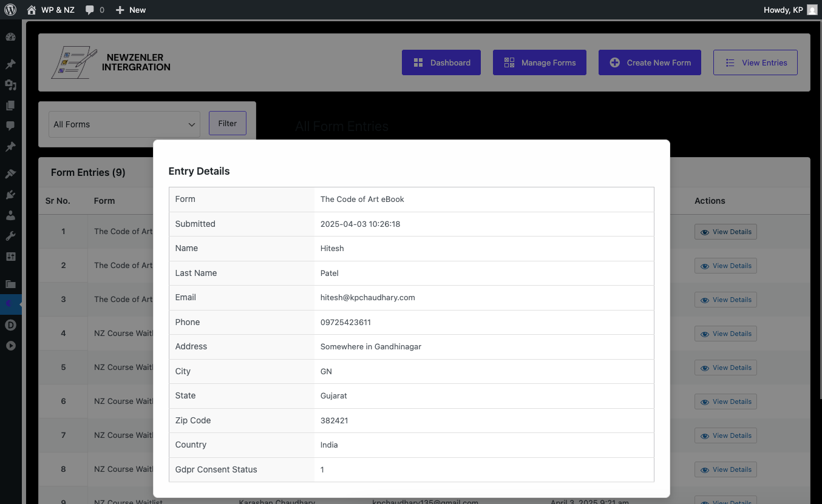Open the Manage Forms page button
This screenshot has height=504, width=822.
[539, 62]
